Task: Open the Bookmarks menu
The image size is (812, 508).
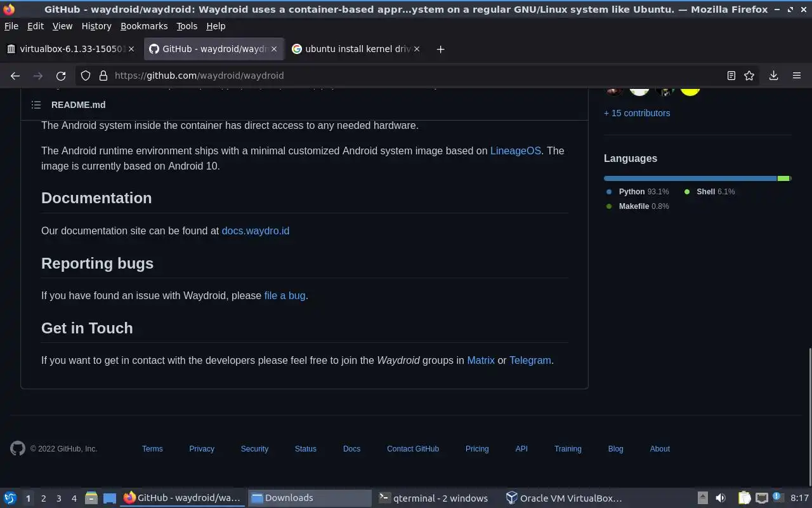Action: 144,26
